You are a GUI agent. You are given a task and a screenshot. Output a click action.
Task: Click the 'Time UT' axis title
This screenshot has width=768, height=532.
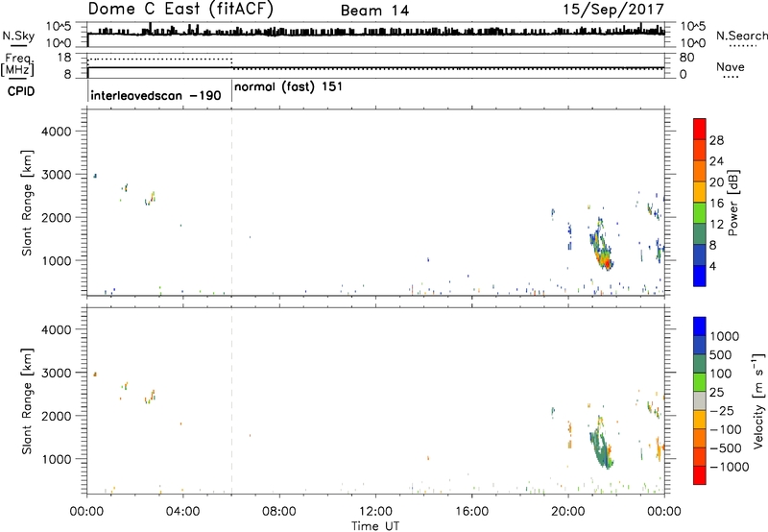[x=375, y=526]
